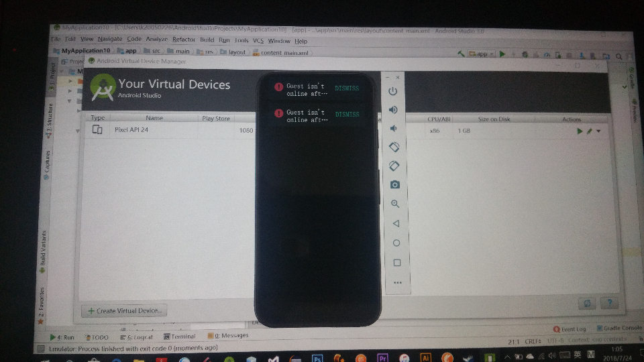Click the Debug app bug icon in toolbar
The width and height of the screenshot is (644, 362).
pos(525,54)
